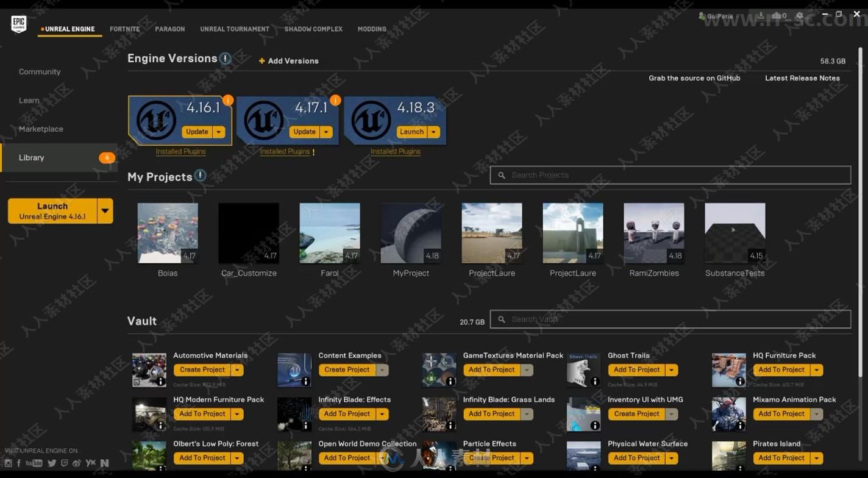Open the settings gear icon
This screenshot has width=868, height=478.
pos(800,16)
